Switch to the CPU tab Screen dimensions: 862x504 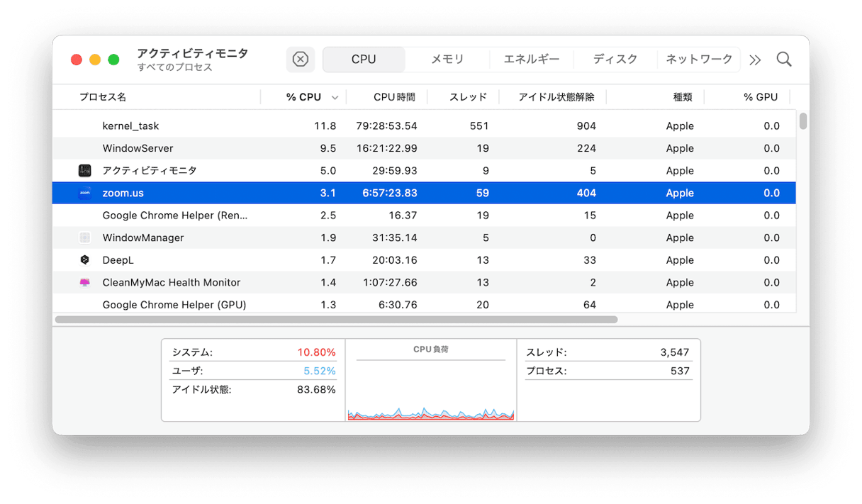(x=364, y=60)
